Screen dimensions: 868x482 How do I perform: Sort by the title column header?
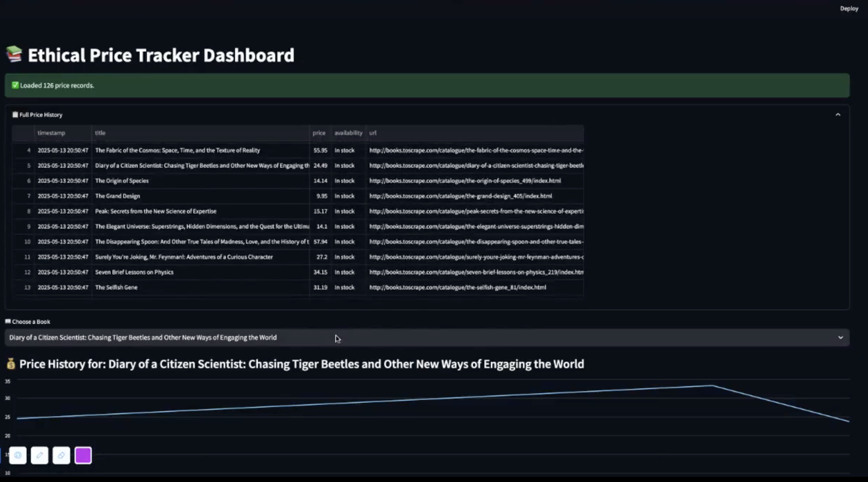201,133
